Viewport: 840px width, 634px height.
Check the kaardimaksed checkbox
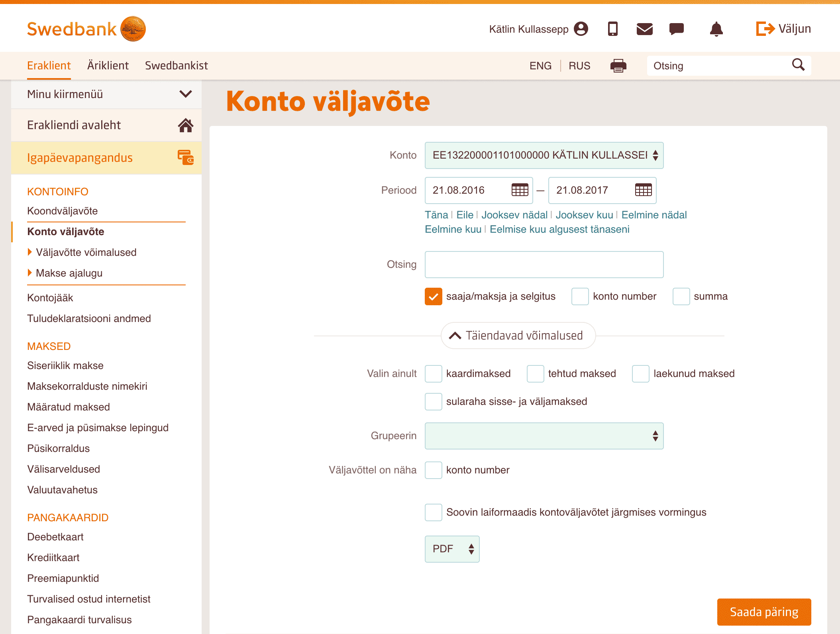pos(433,373)
